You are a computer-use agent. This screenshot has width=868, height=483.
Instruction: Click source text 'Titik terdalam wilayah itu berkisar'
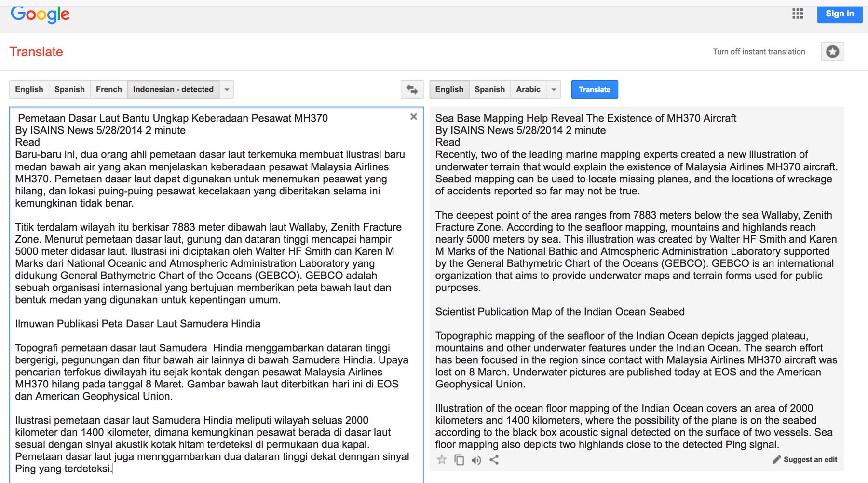tap(92, 227)
